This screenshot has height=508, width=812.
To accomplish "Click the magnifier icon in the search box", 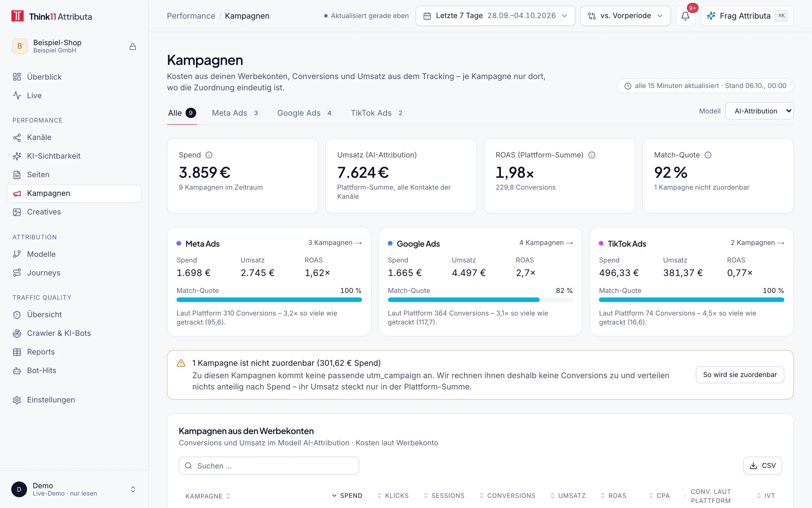I will (189, 466).
